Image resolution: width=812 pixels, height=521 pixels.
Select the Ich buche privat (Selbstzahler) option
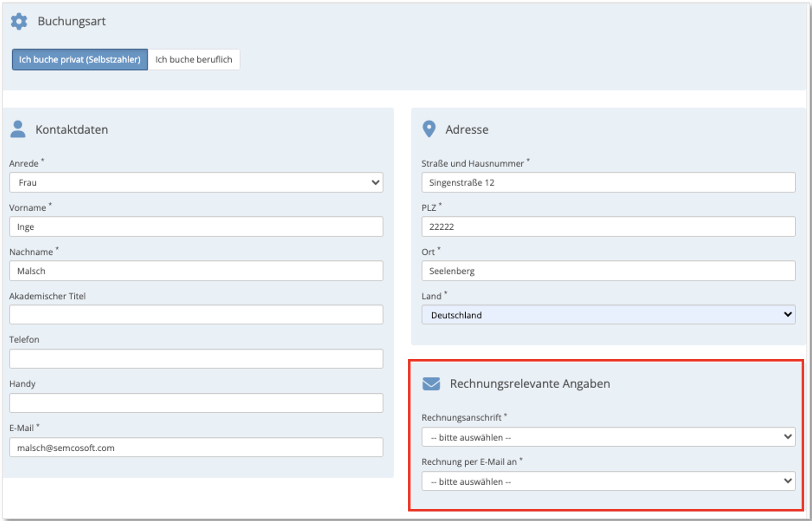(80, 59)
